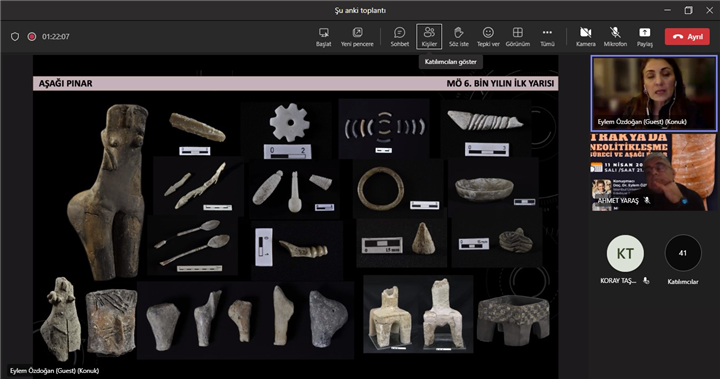Click the ring artifact image

click(381, 188)
